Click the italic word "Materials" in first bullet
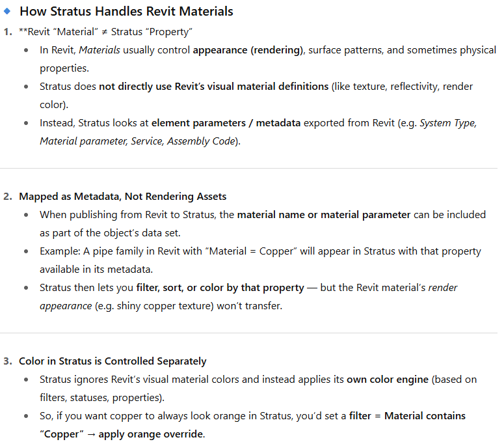Viewport: 504px width, 444px height. [x=99, y=50]
